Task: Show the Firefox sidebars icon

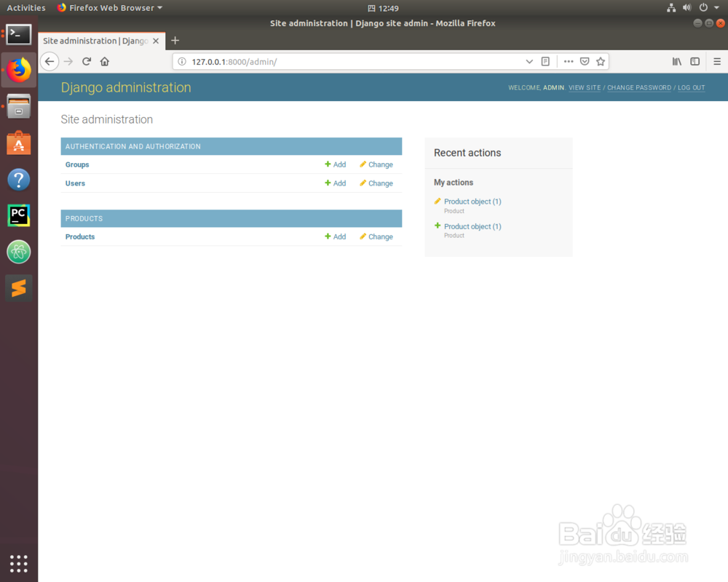Action: click(695, 62)
